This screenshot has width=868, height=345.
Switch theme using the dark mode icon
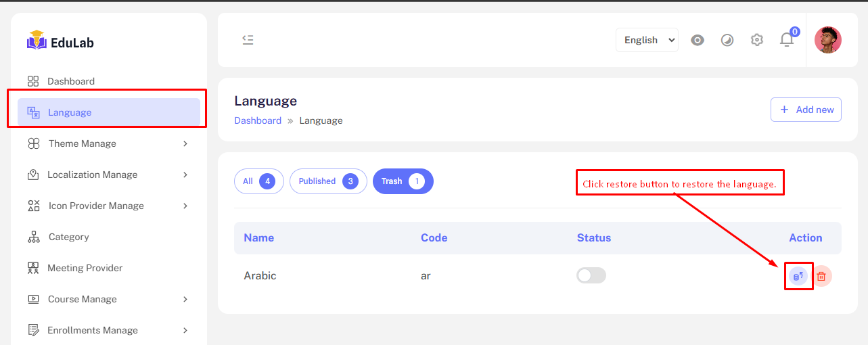pyautogui.click(x=727, y=40)
